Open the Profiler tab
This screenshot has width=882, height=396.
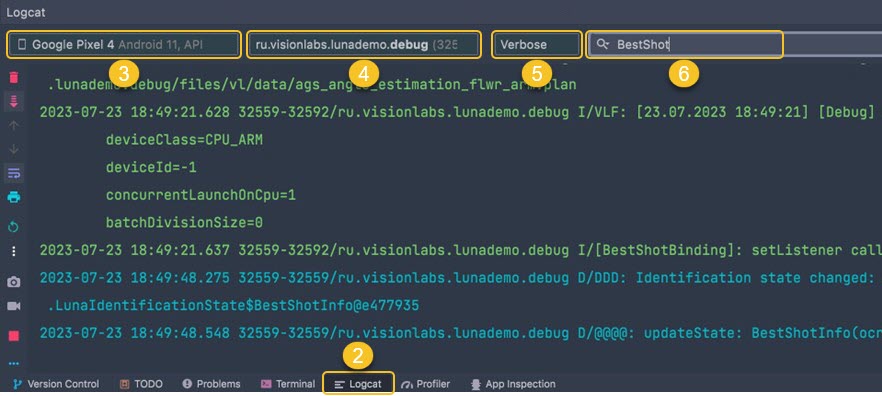click(x=425, y=384)
